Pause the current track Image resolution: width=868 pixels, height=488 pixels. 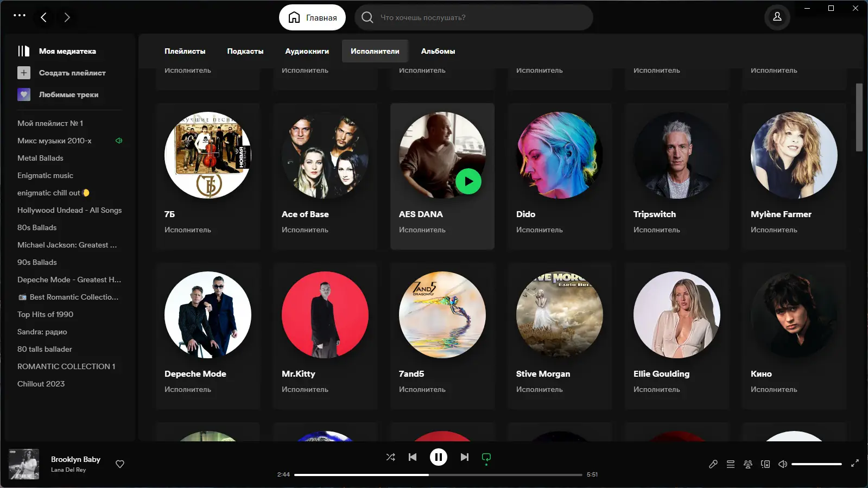[x=439, y=457]
